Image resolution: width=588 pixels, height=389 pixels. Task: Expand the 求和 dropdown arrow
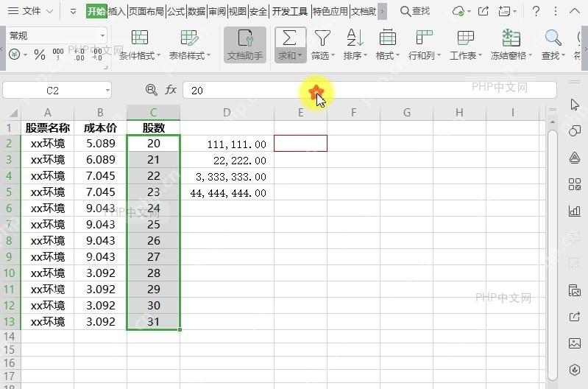click(x=300, y=55)
